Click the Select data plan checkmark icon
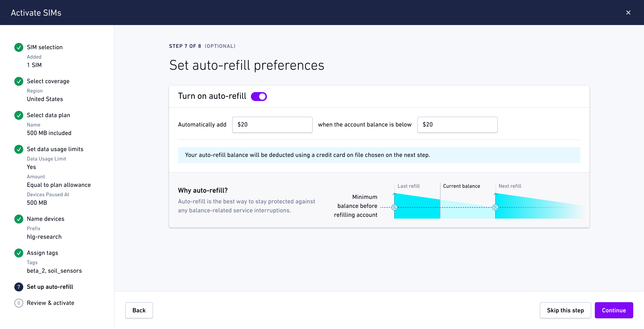 click(x=19, y=115)
